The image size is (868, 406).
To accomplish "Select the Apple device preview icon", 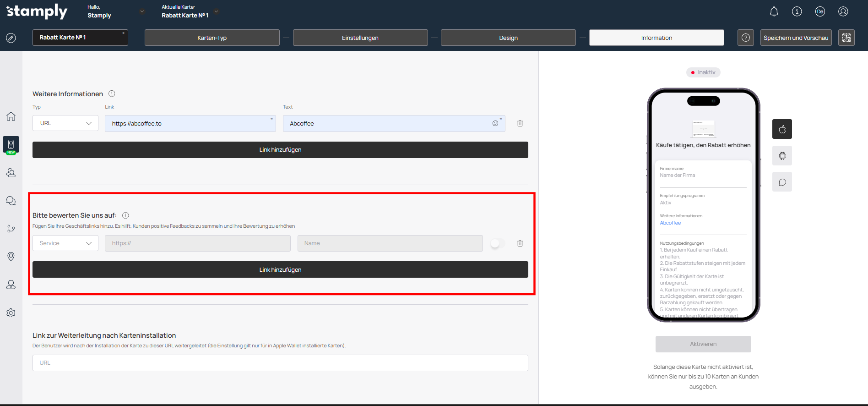I will [782, 129].
